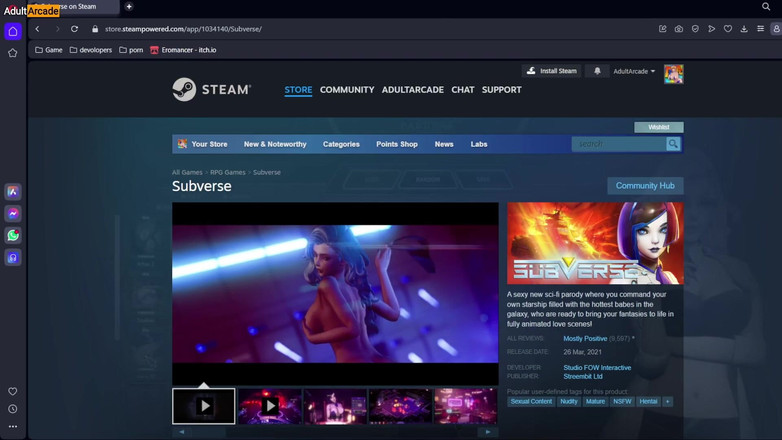Image resolution: width=782 pixels, height=440 pixels.
Task: Click the browser downloads icon
Action: coord(744,29)
